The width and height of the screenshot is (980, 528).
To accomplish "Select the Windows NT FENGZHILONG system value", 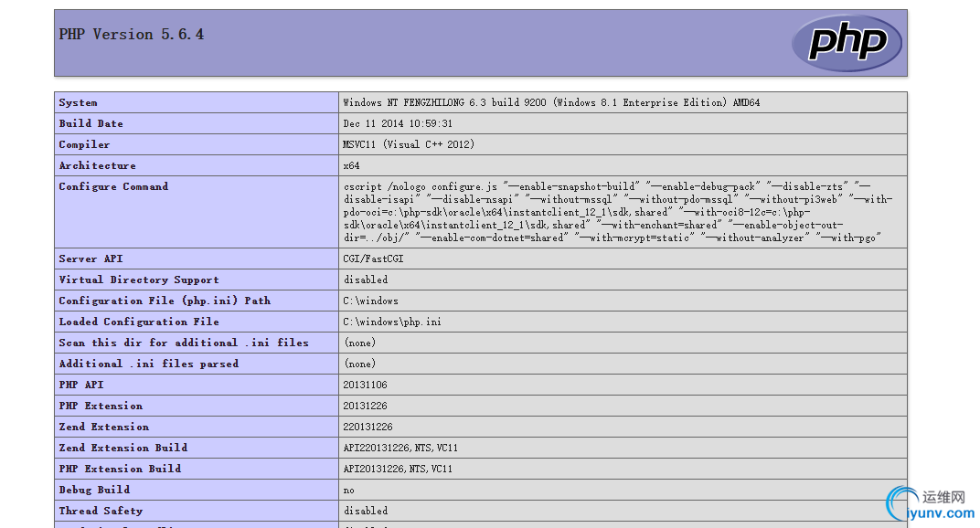I will [x=551, y=102].
